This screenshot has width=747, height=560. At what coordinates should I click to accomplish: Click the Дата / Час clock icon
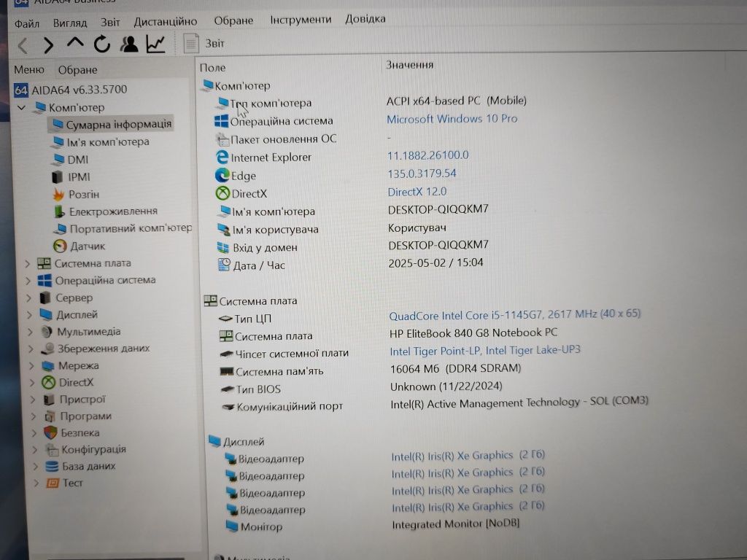[224, 265]
